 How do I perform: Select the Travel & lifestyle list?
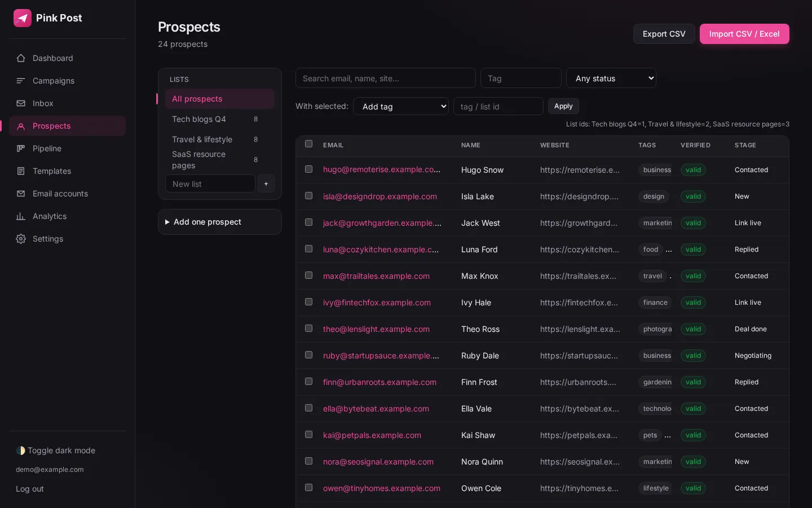tap(220, 139)
